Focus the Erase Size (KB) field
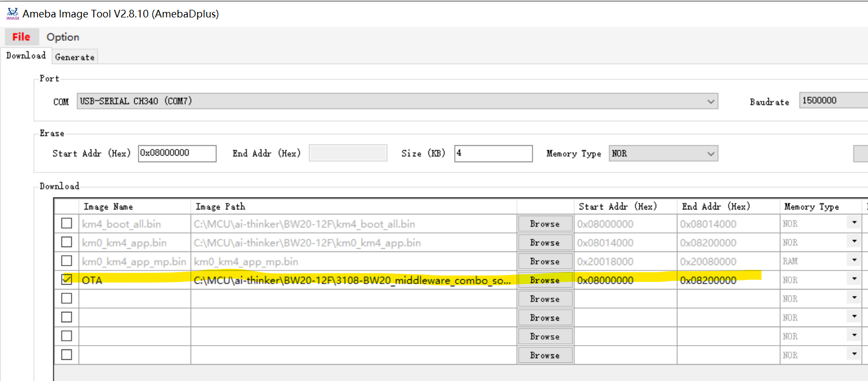 [493, 153]
